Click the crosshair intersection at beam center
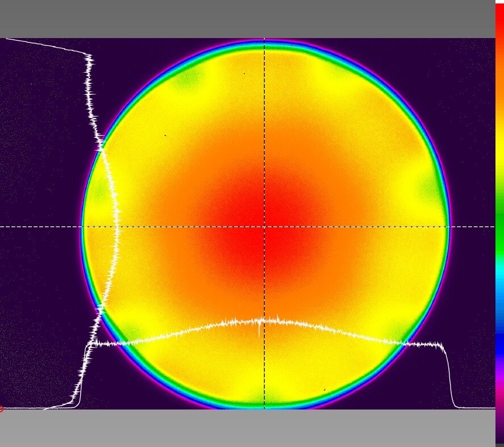 click(264, 227)
